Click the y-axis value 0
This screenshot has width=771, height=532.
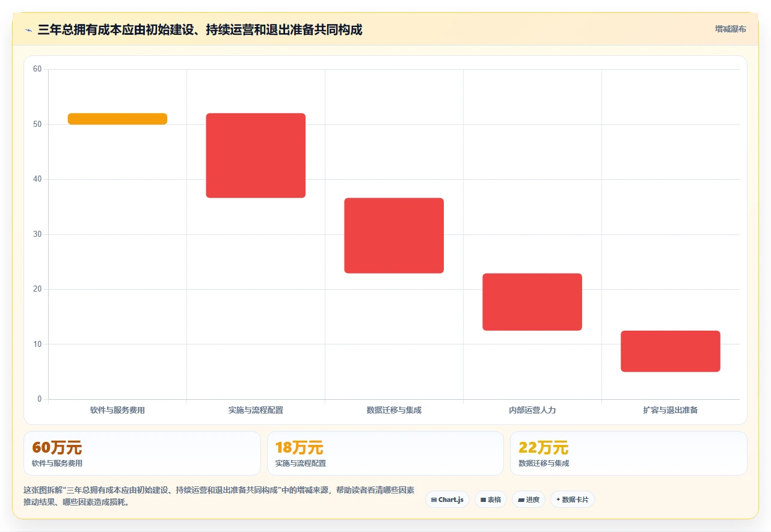click(x=40, y=399)
